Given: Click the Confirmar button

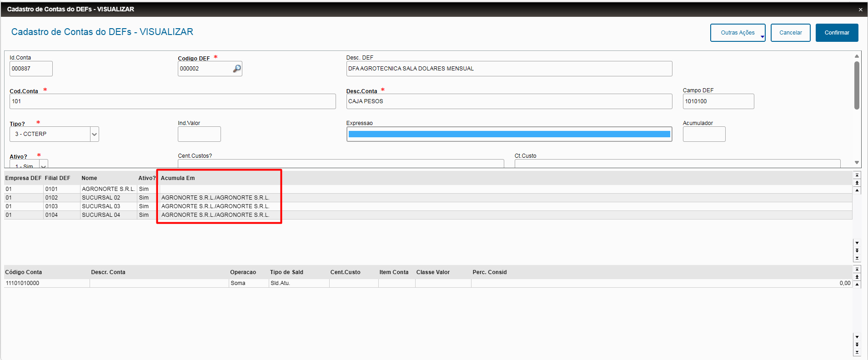Looking at the screenshot, I should coord(837,33).
